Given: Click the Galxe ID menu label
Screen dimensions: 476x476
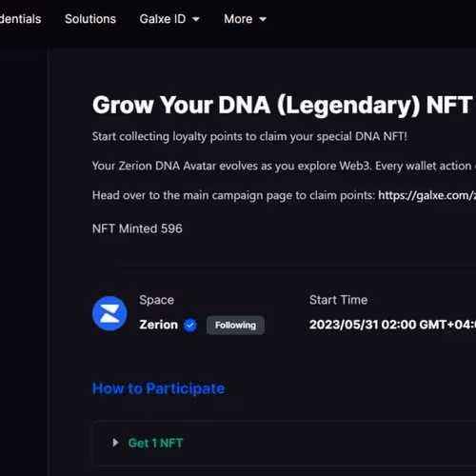Looking at the screenshot, I should click(x=163, y=19).
